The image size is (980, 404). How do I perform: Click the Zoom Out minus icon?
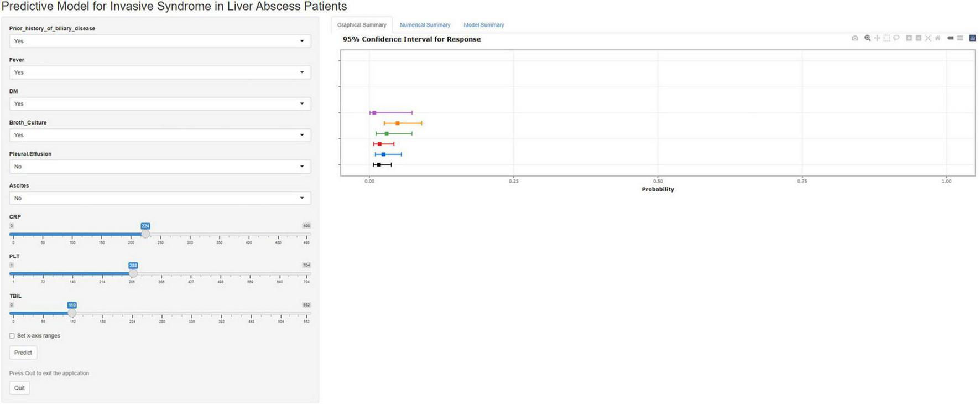point(919,38)
